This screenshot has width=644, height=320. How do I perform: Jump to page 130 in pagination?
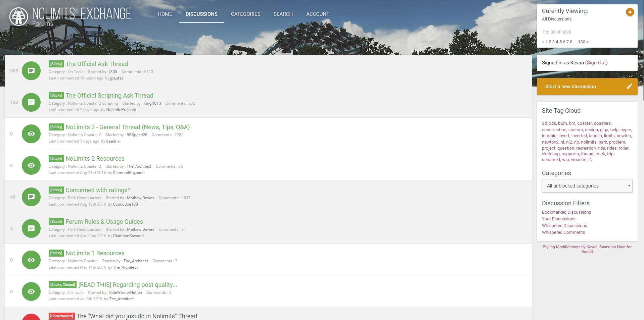582,42
